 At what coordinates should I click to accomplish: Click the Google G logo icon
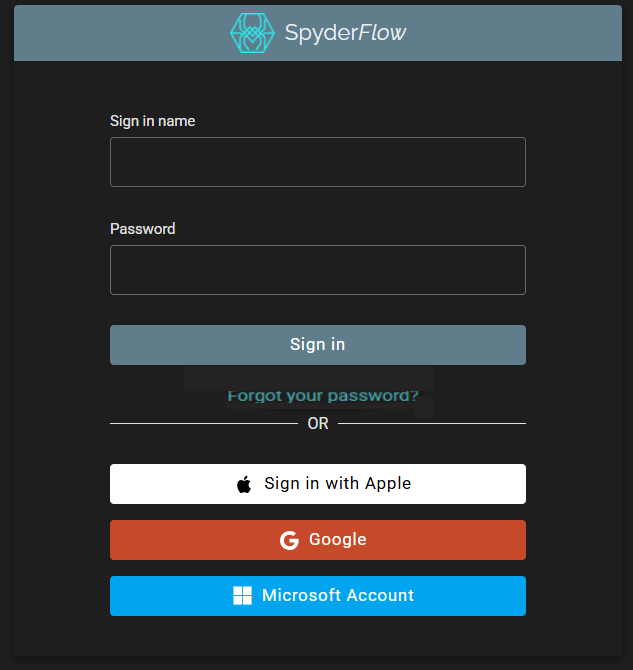289,540
